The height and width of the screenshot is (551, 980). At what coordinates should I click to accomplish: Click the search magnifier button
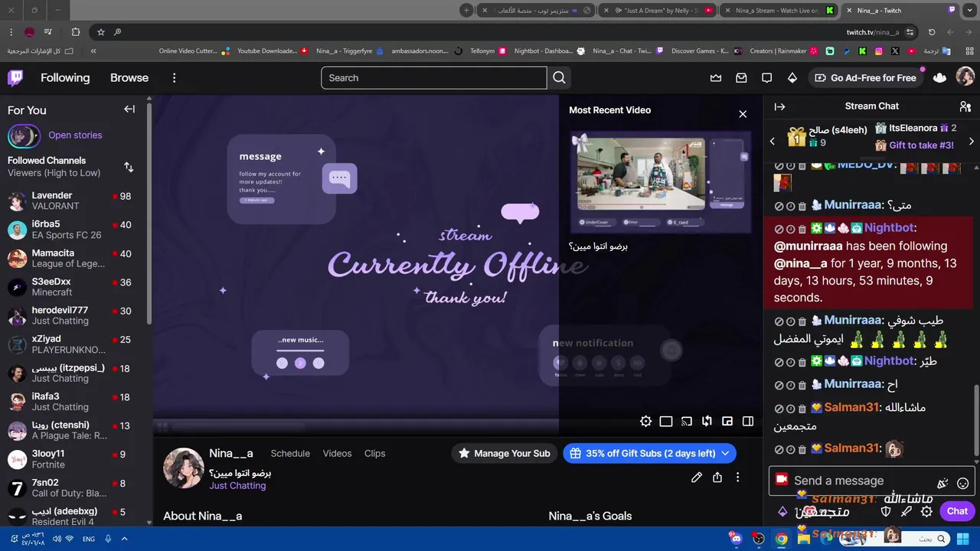click(559, 78)
